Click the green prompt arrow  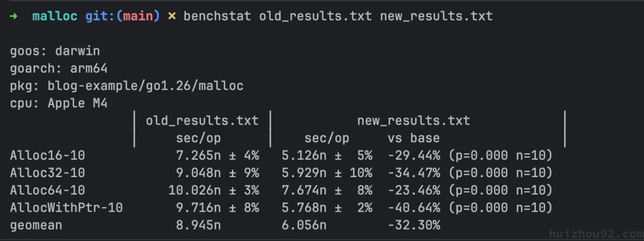[14, 16]
